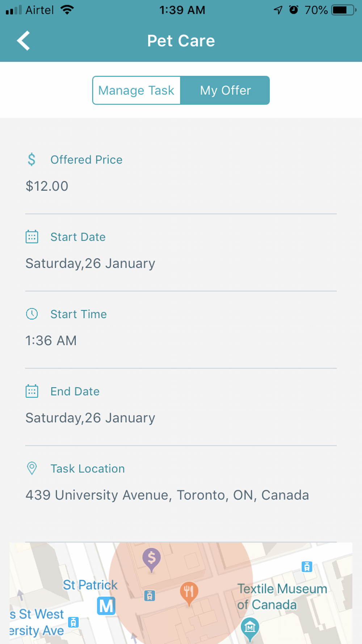Viewport: 362px width, 644px height.
Task: Tap the orange restaurant map marker
Action: coord(189,593)
